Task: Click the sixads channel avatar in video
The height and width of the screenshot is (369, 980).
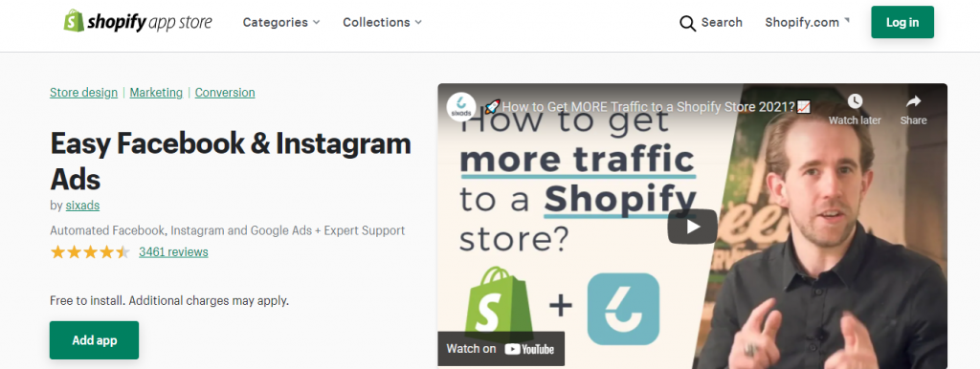Action: pos(461,107)
